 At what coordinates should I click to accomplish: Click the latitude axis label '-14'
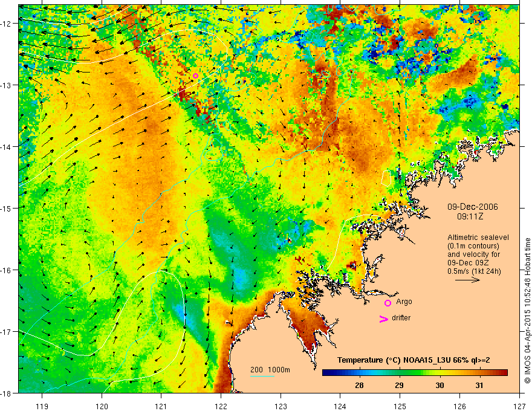click(7, 147)
